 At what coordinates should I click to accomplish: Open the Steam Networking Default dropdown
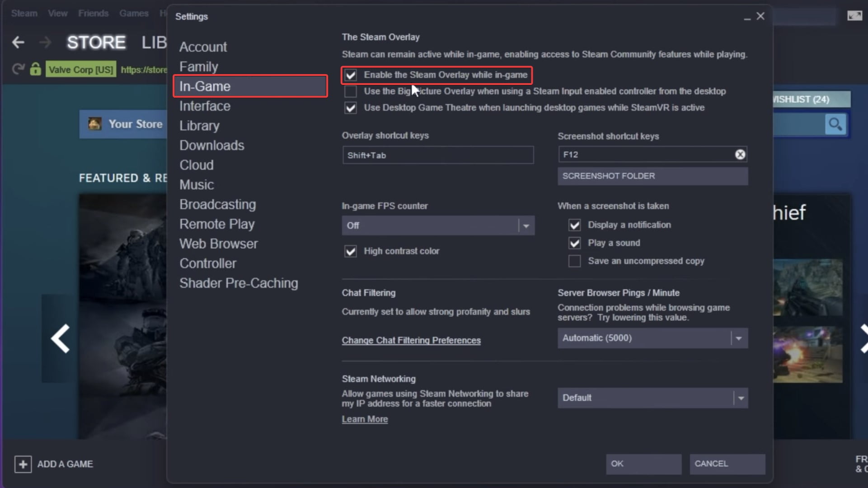click(652, 398)
